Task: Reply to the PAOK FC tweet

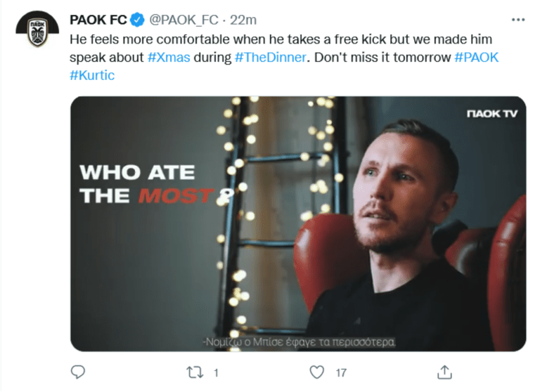Action: (78, 371)
